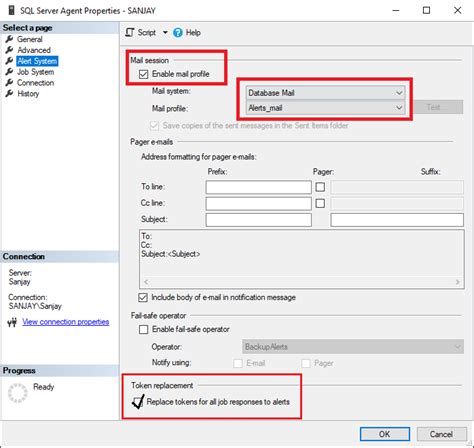Minimize the properties window

click(396, 10)
